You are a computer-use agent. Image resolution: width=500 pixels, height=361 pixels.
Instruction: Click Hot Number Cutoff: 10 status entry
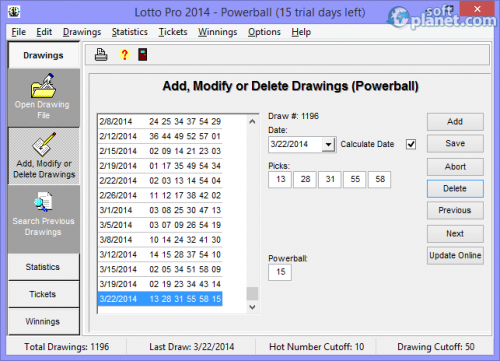click(317, 347)
